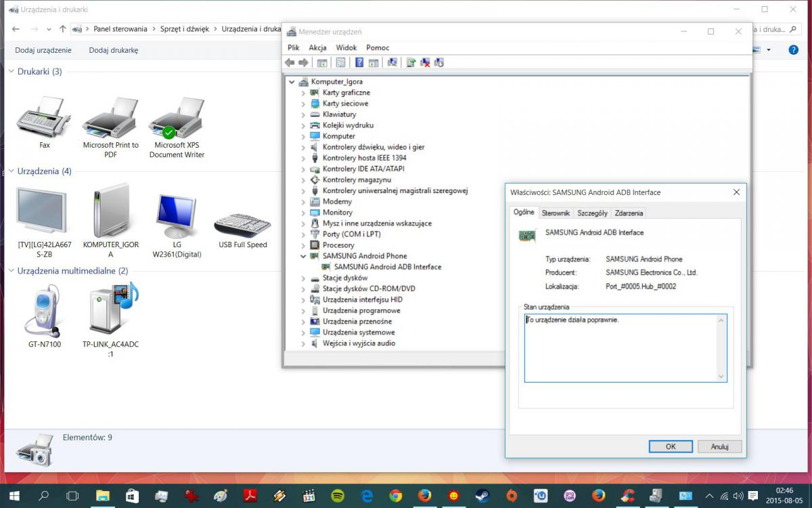812x508 pixels.
Task: Click Dodaj drukarkę button
Action: [x=114, y=50]
